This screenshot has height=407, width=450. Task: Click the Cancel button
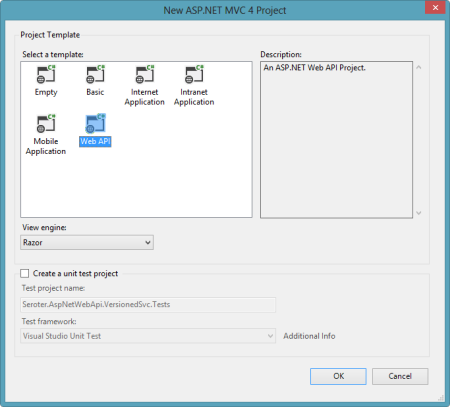[x=400, y=376]
